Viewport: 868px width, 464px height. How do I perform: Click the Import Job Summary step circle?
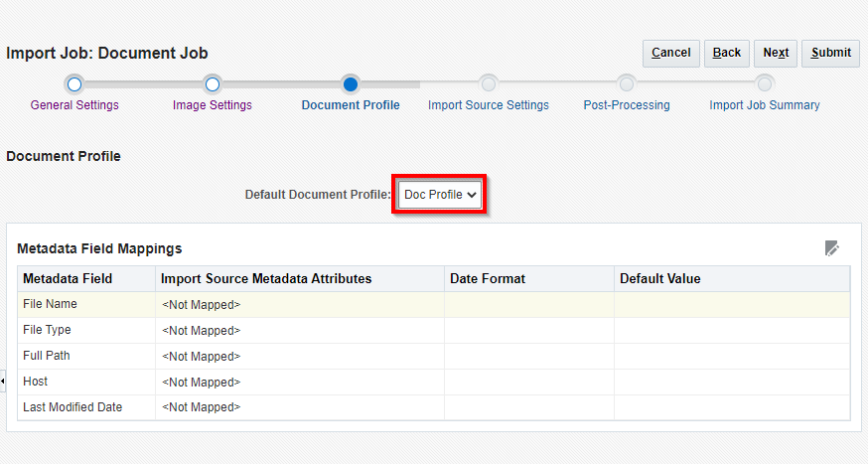tap(764, 84)
